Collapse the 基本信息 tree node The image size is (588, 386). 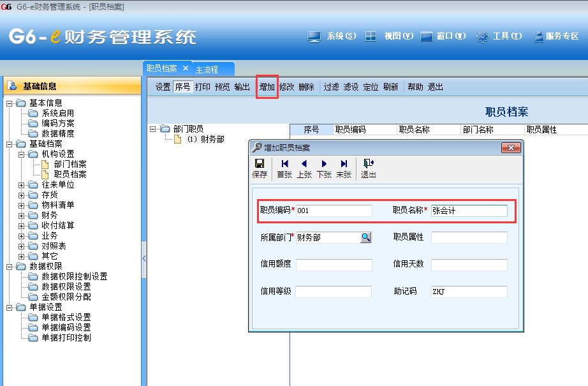point(9,103)
